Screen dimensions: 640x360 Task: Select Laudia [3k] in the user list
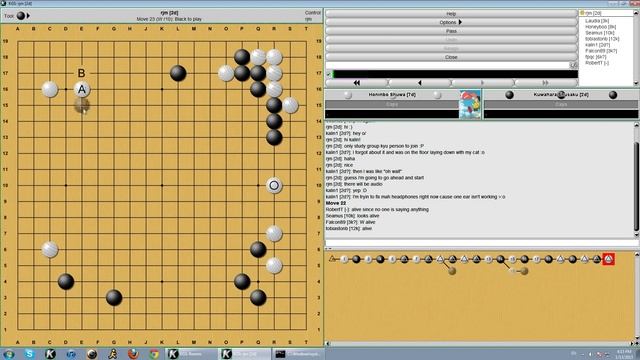coord(597,20)
